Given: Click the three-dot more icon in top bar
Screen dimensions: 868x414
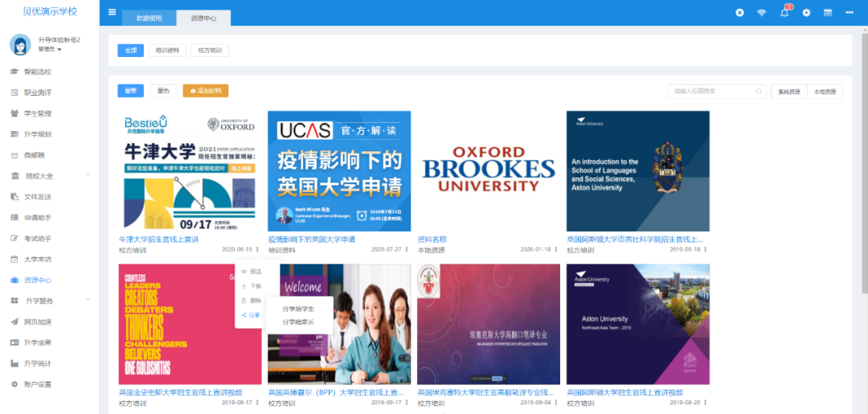Looking at the screenshot, I should (x=850, y=13).
